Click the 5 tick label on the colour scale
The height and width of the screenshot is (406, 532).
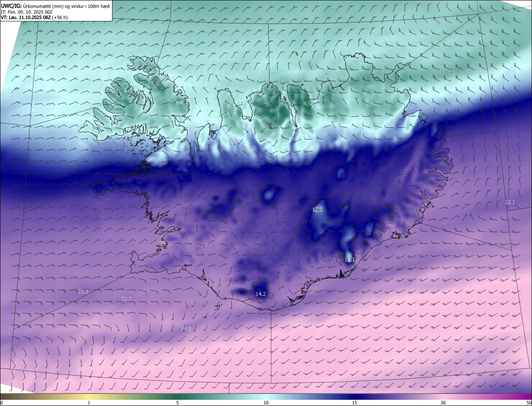click(x=177, y=403)
